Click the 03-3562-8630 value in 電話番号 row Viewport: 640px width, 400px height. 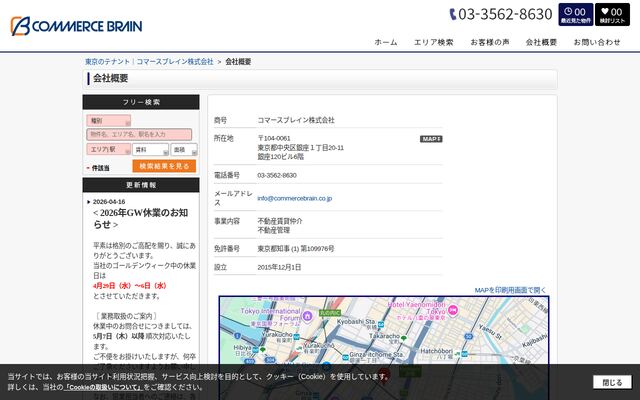pos(277,176)
